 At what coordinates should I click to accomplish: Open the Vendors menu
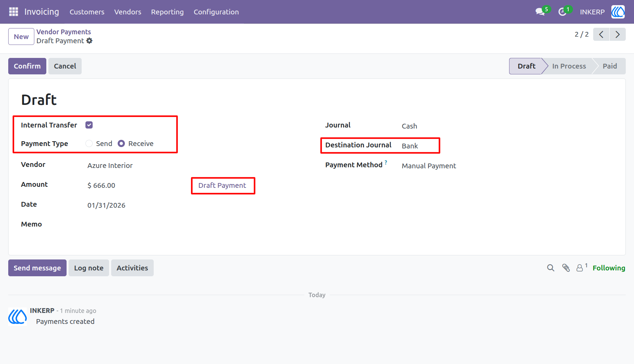pyautogui.click(x=128, y=12)
